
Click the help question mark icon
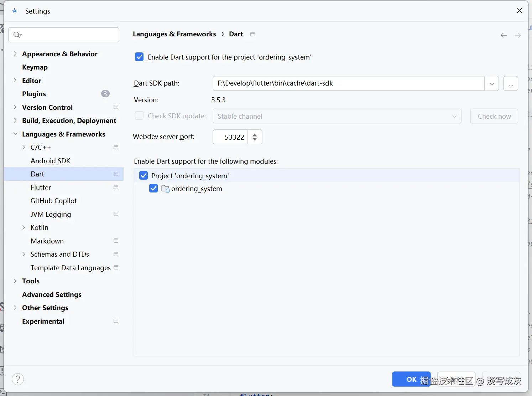pyautogui.click(x=18, y=379)
